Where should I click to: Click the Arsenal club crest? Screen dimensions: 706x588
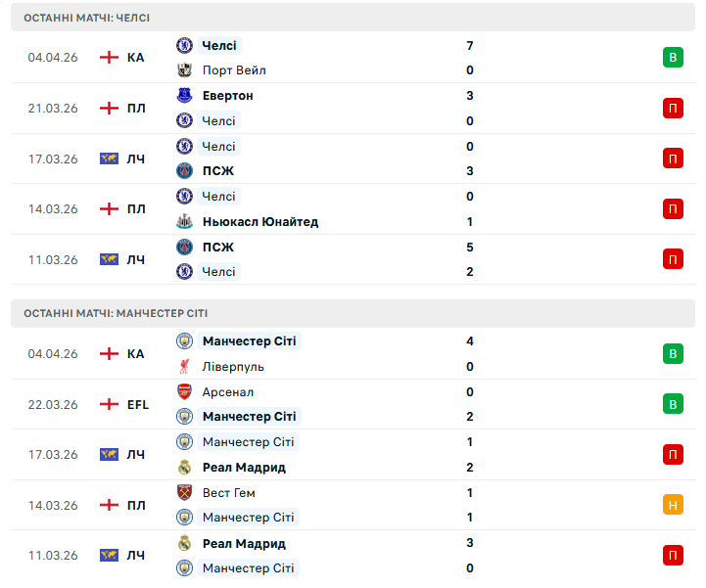(184, 392)
